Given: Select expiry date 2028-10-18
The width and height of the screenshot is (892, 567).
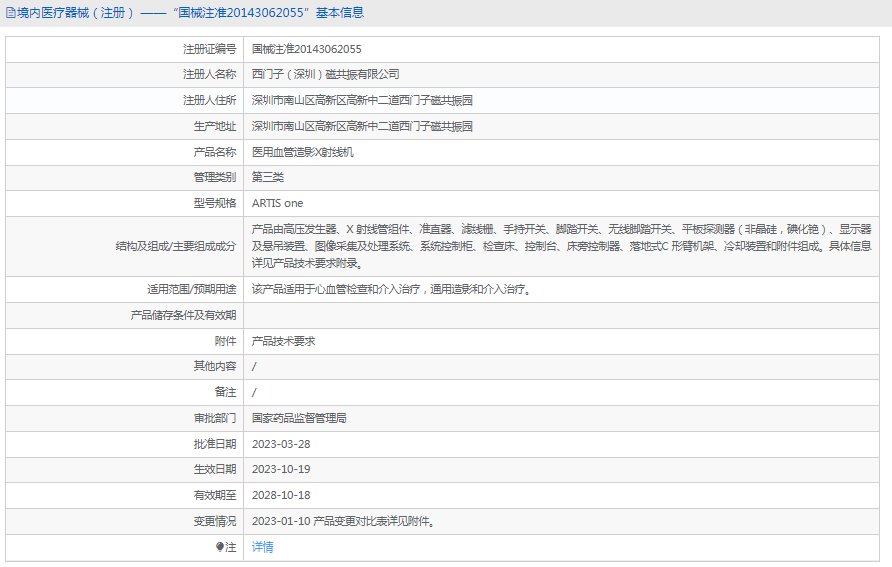Looking at the screenshot, I should click(281, 495).
